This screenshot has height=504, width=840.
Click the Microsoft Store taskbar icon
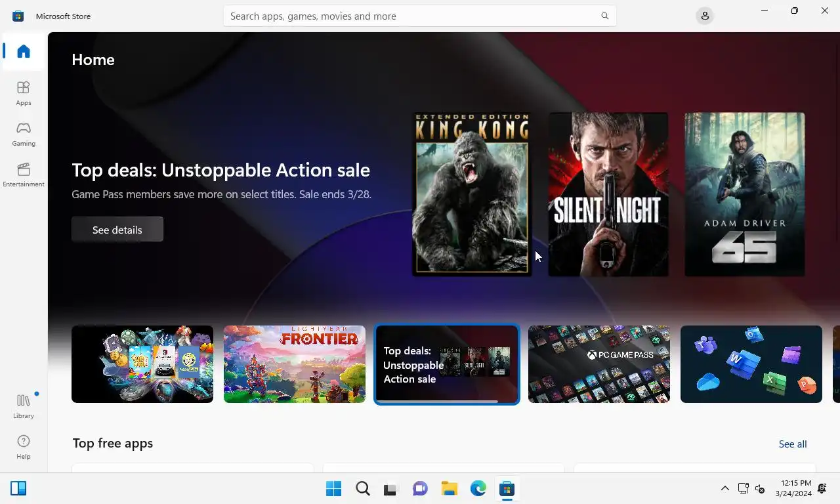tap(507, 489)
